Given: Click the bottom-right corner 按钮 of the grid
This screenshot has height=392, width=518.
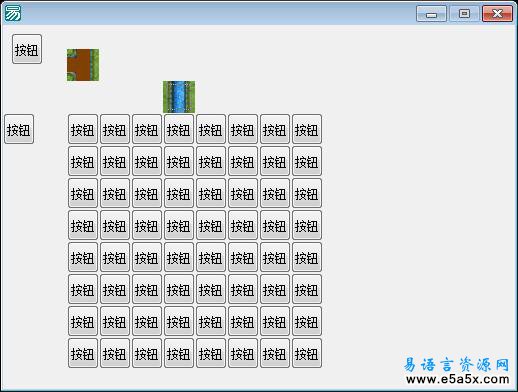Looking at the screenshot, I should pos(307,353).
